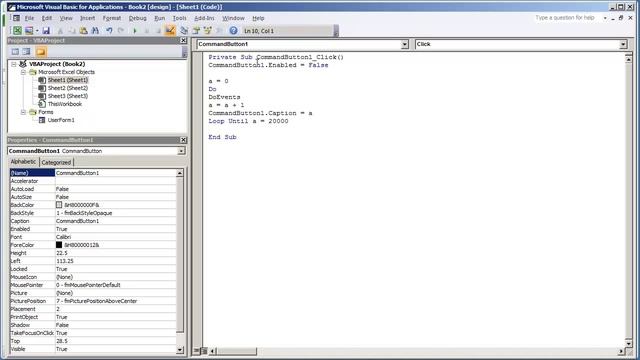Open the Insert menu
Viewport: 640px width, 360px height.
(87, 18)
